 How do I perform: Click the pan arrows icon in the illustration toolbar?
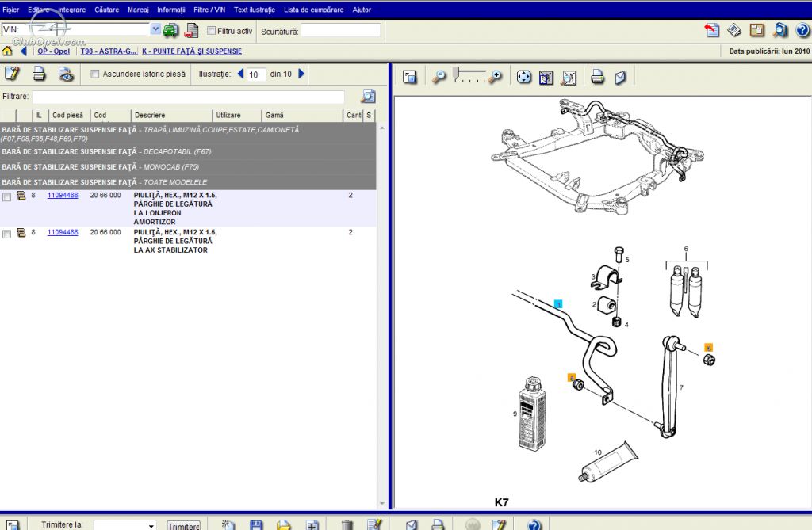pos(523,77)
